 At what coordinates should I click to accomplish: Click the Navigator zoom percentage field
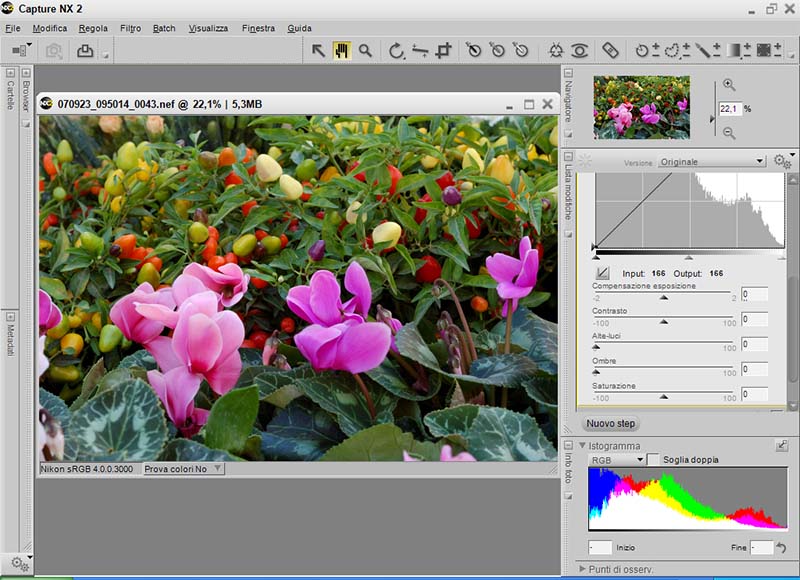(730, 109)
